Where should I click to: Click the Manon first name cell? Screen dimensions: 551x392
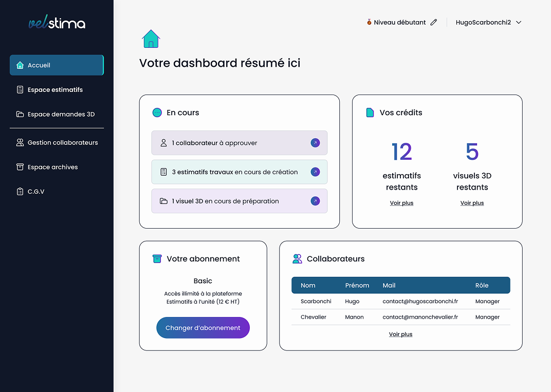coord(354,317)
